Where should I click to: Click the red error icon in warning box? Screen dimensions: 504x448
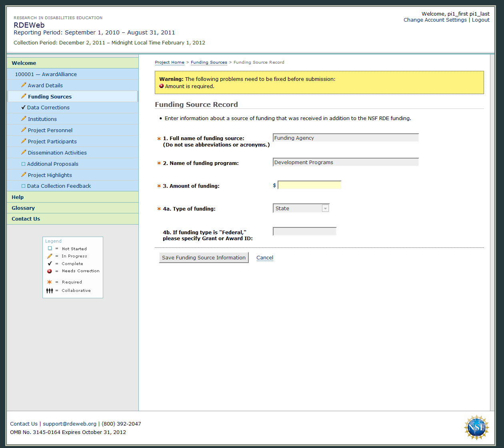(162, 86)
